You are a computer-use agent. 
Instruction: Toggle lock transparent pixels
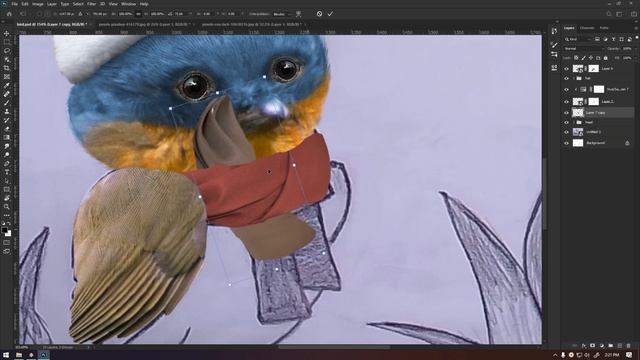(576, 58)
